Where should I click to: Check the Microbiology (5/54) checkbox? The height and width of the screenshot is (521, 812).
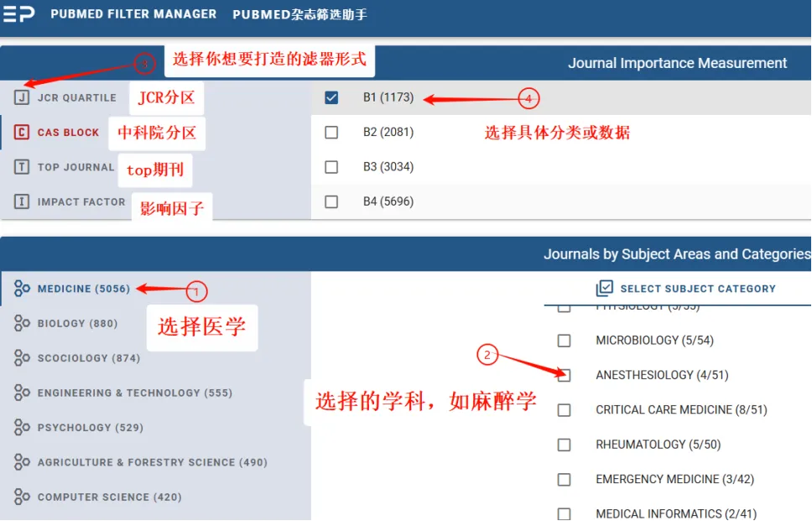(564, 341)
